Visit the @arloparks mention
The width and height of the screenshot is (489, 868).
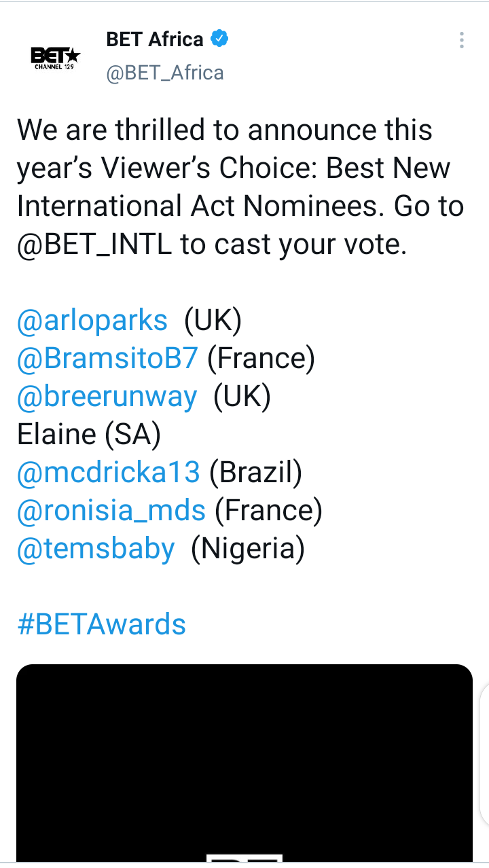coord(92,321)
